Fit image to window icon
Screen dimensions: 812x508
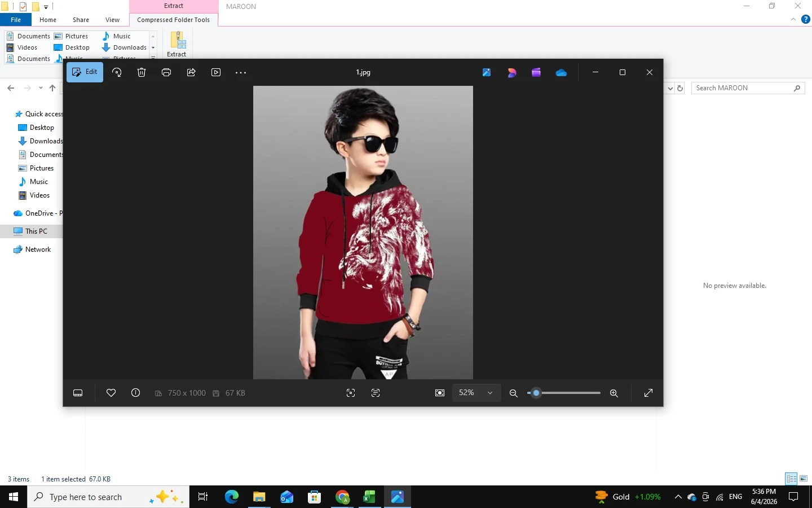(440, 393)
